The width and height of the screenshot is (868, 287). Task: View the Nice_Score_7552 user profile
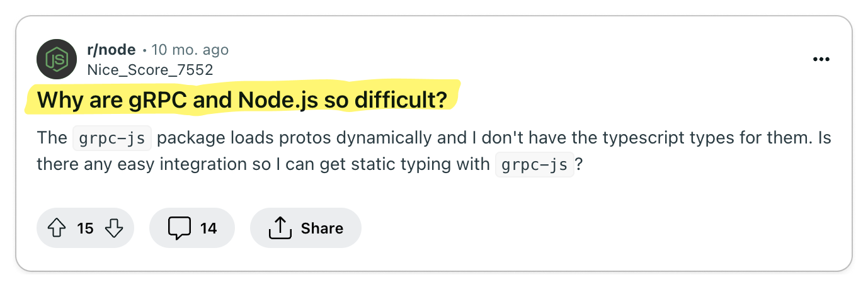(150, 70)
